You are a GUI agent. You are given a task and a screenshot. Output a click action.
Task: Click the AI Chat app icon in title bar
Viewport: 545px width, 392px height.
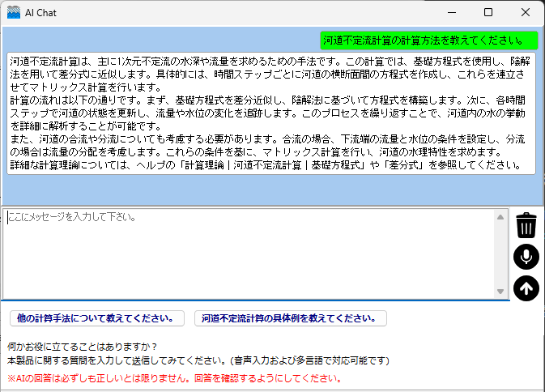point(14,12)
